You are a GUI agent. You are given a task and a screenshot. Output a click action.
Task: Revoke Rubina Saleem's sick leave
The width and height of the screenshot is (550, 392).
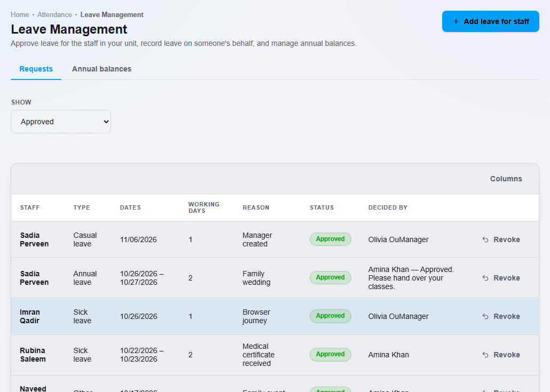[501, 355]
